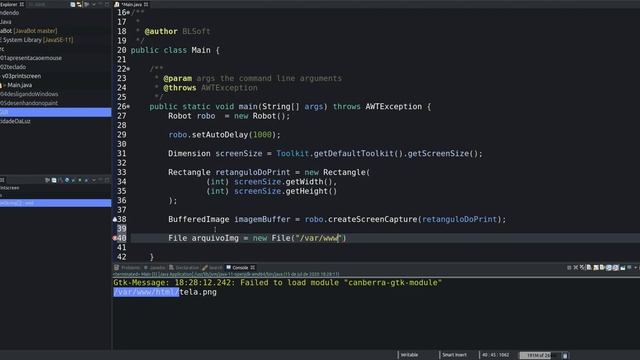Remove all terminated launches in Console
Viewport: 640px width, 360px height.
(582, 268)
